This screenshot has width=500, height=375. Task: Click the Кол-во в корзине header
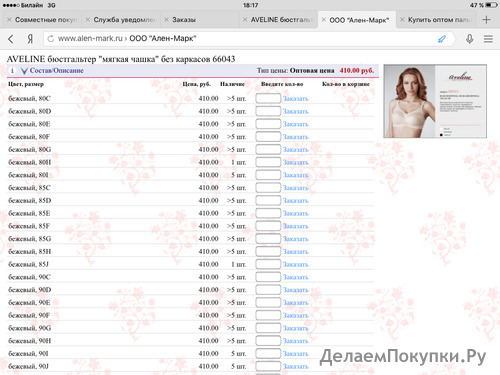point(346,84)
